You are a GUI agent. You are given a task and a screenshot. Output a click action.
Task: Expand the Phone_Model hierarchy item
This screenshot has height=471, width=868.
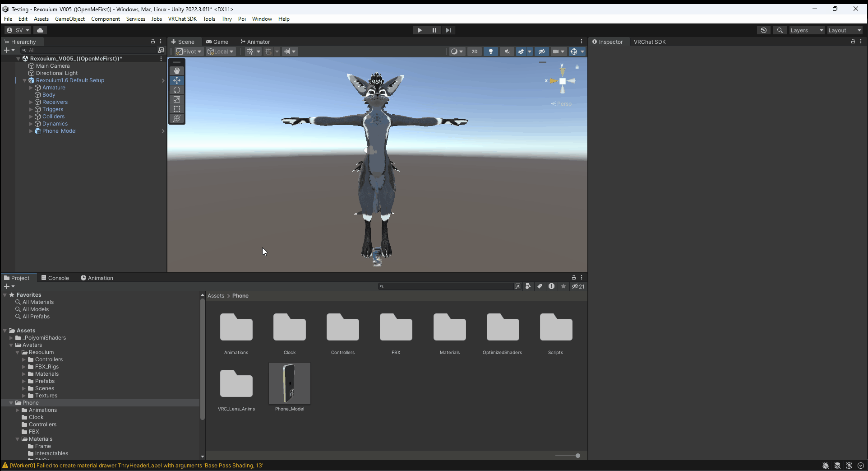[31, 131]
